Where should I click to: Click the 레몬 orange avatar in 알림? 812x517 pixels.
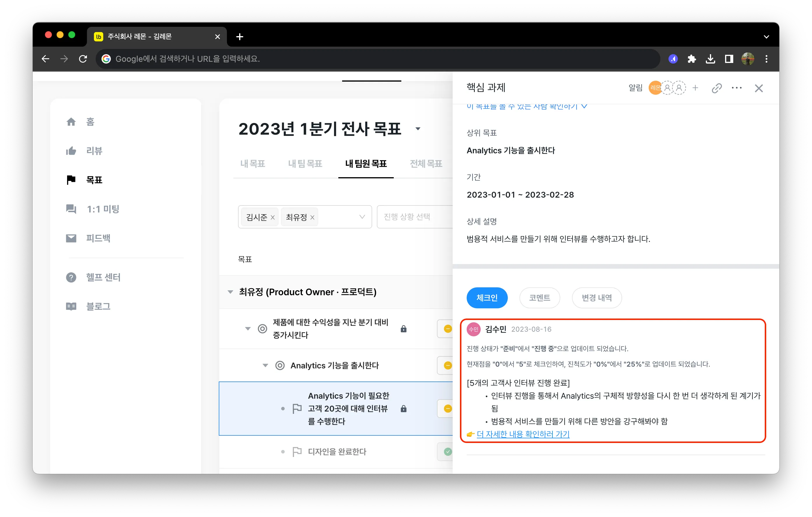click(655, 88)
